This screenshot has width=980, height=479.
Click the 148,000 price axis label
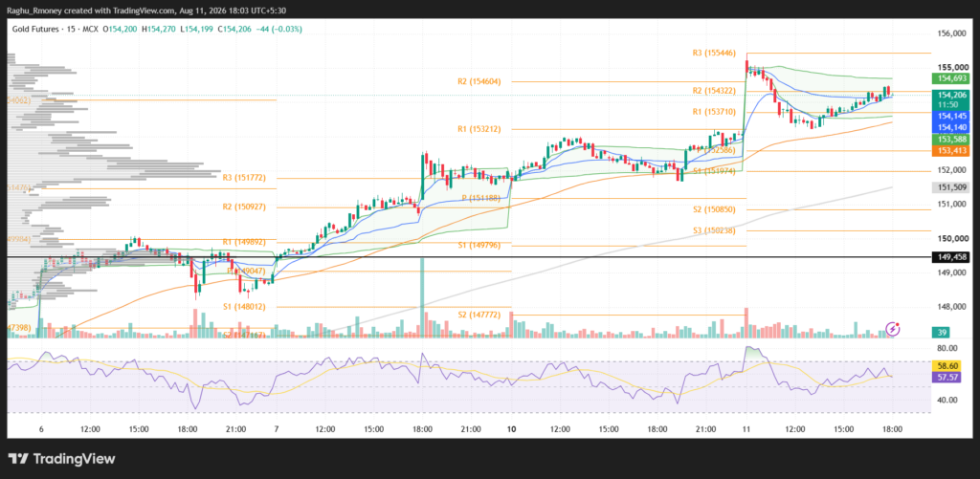coord(950,307)
